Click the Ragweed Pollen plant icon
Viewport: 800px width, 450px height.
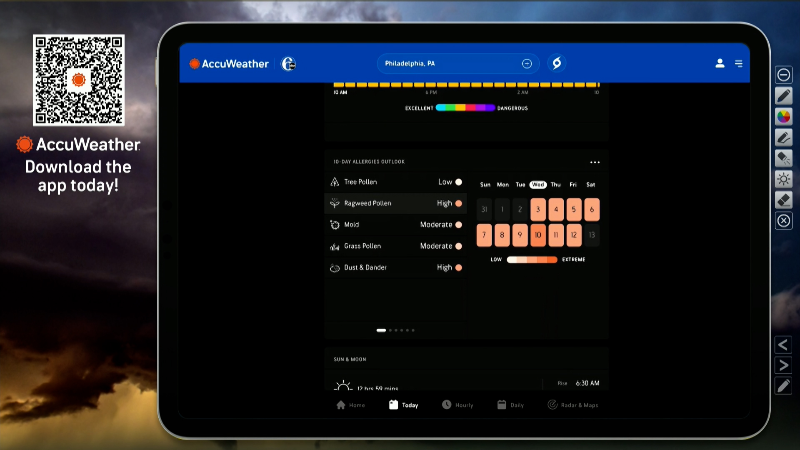pyautogui.click(x=335, y=203)
